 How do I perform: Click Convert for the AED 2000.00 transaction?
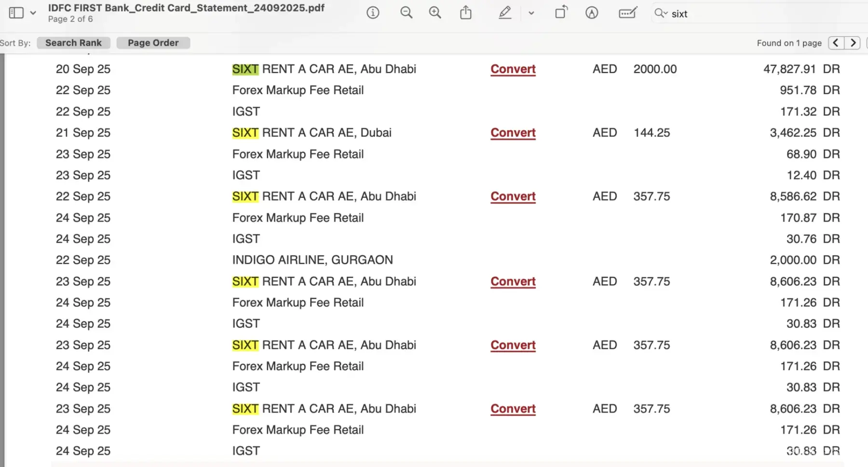pos(513,69)
